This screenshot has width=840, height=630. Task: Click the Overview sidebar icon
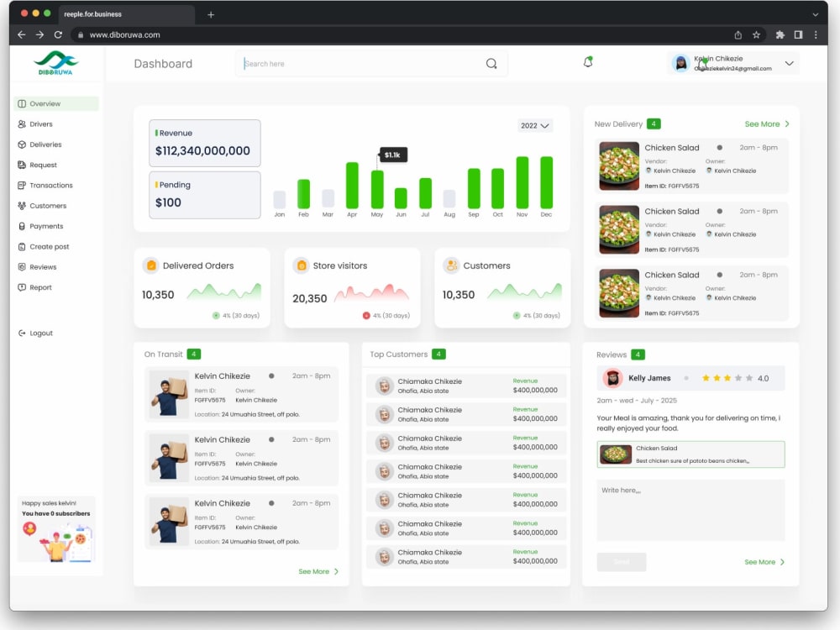pos(22,104)
